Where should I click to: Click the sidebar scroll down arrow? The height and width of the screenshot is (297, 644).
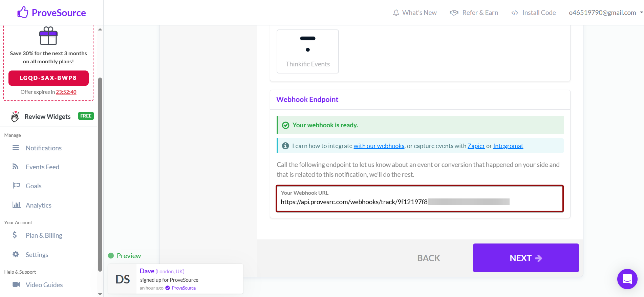[x=100, y=294]
